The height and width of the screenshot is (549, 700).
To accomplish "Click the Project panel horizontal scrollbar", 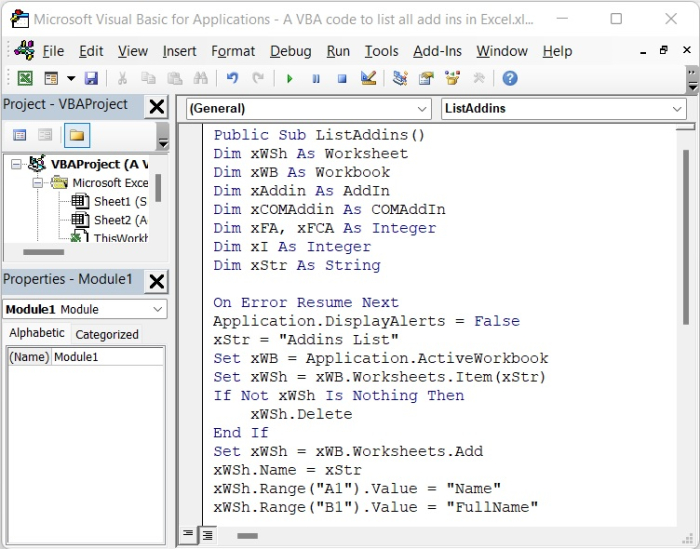I will point(43,252).
